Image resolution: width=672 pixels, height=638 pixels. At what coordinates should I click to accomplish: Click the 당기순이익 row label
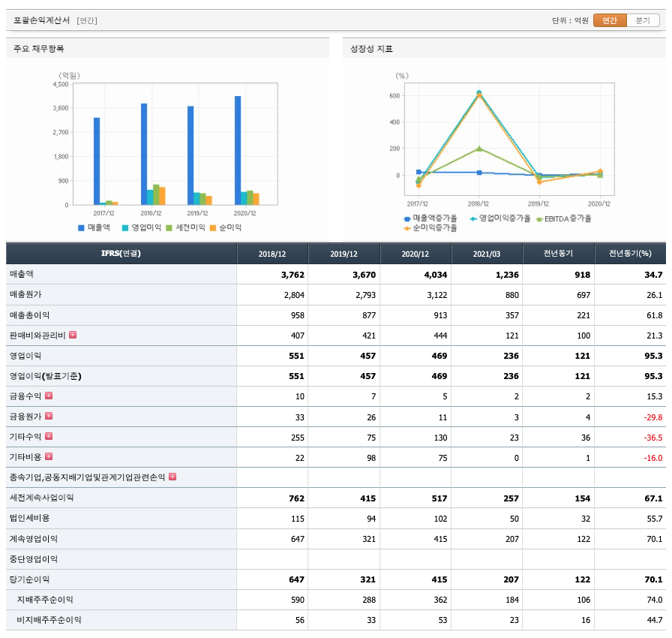click(29, 579)
